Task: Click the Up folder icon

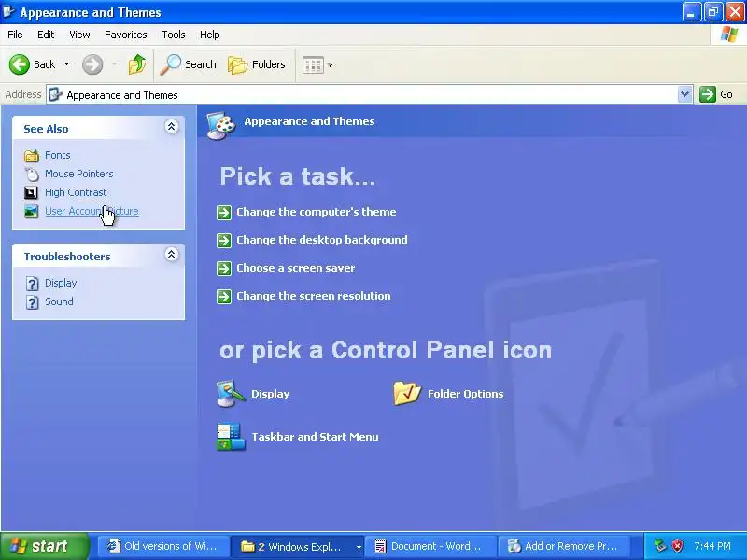Action: click(137, 64)
